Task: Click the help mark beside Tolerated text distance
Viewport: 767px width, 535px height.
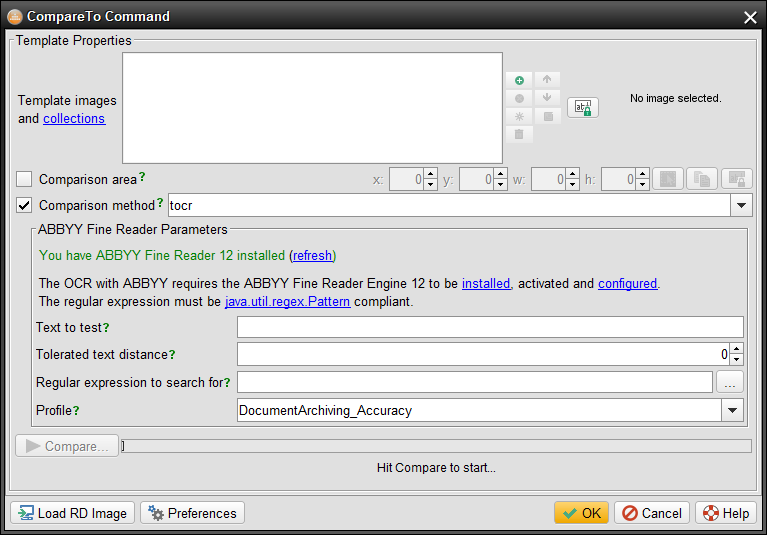Action: 172,354
